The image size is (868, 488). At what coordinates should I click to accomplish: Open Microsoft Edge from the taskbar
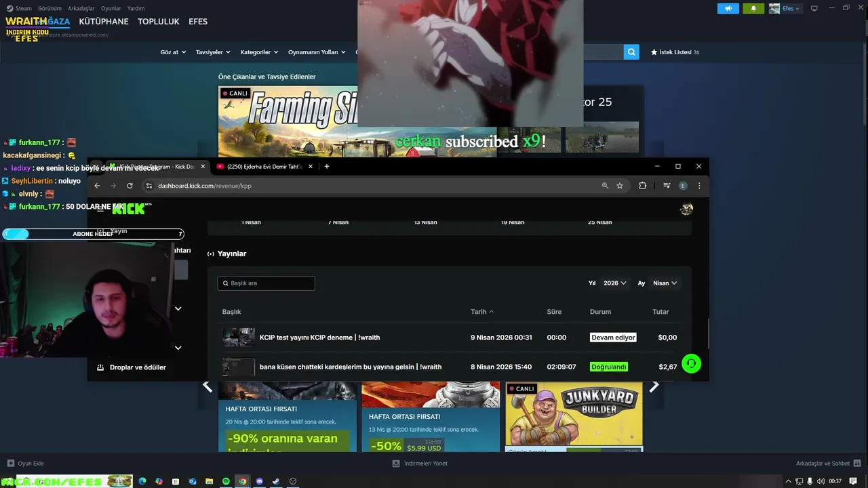click(142, 481)
